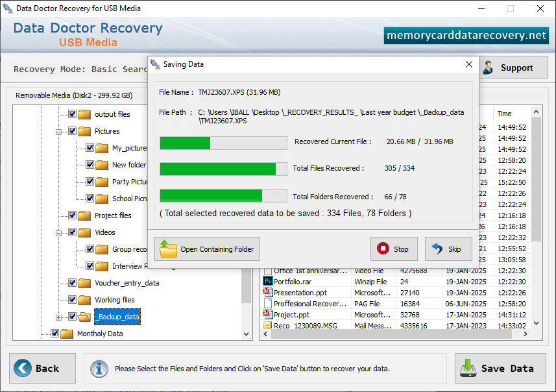This screenshot has height=392, width=556.
Task: Click the Save Data button
Action: 500,368
